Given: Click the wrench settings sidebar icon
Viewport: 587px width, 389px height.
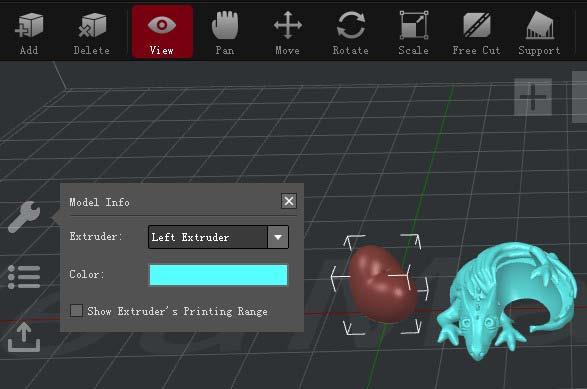Looking at the screenshot, I should click(x=24, y=217).
